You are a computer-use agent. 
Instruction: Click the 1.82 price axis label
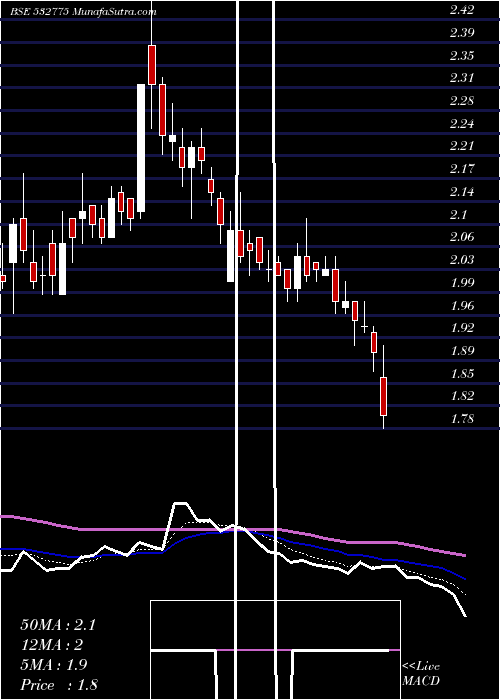[462, 396]
